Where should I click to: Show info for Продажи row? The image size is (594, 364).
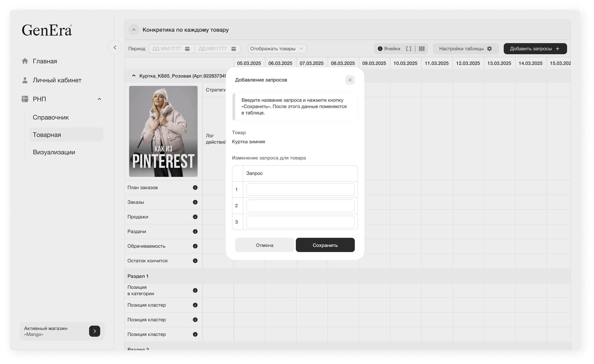tap(195, 217)
